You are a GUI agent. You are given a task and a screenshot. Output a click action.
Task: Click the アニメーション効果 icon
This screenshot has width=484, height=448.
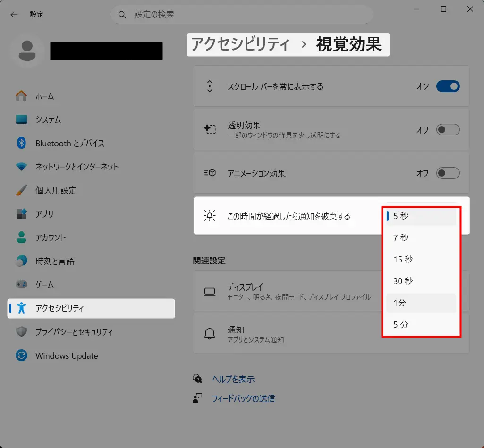pos(210,173)
